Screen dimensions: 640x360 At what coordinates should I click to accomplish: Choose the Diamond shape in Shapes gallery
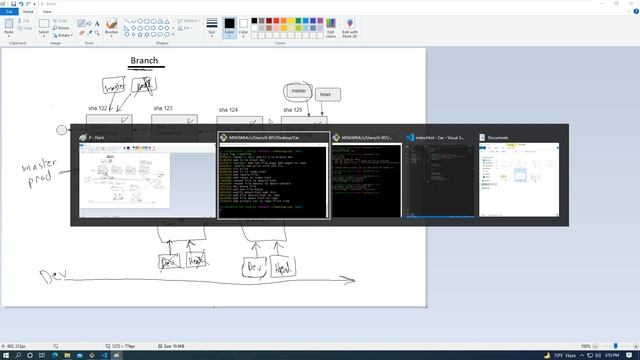pyautogui.click(x=133, y=28)
